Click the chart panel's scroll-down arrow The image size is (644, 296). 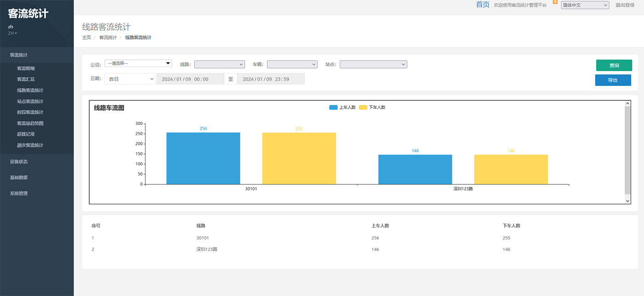tap(627, 201)
